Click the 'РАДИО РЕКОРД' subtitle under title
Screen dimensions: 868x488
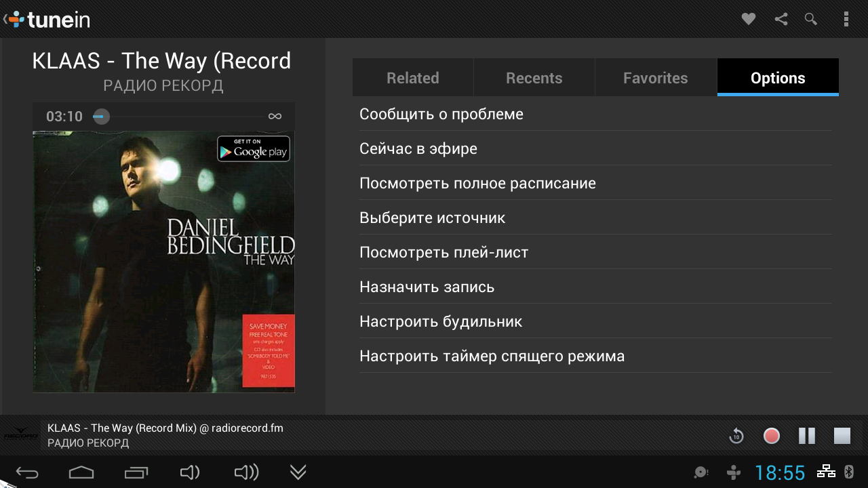click(x=163, y=86)
